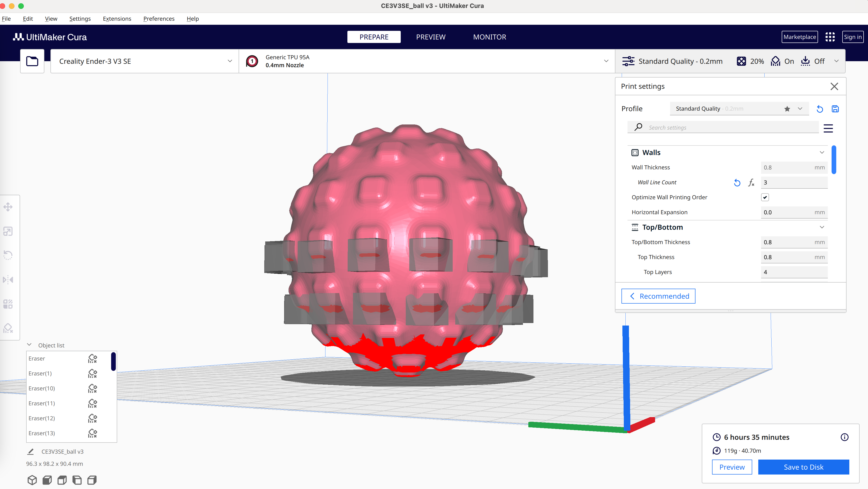The image size is (868, 489).
Task: Switch to the PREVIEW stage tab
Action: pos(431,37)
